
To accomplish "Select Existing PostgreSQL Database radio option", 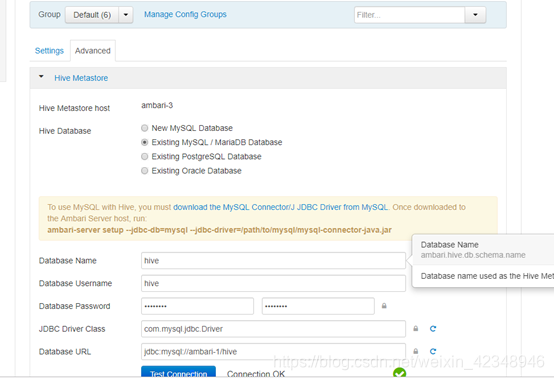I will pos(145,156).
